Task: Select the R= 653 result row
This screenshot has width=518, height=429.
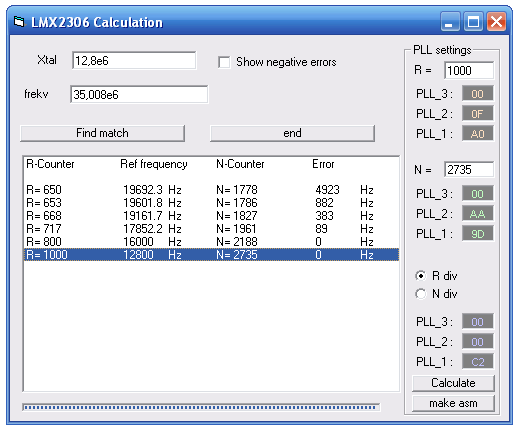Action: pyautogui.click(x=211, y=203)
